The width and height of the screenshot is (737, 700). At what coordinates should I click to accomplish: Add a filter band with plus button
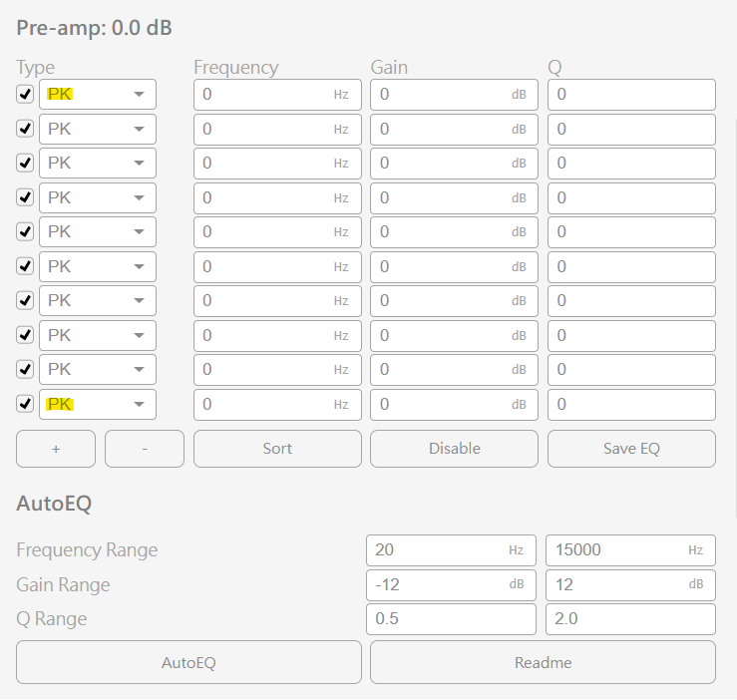click(56, 449)
